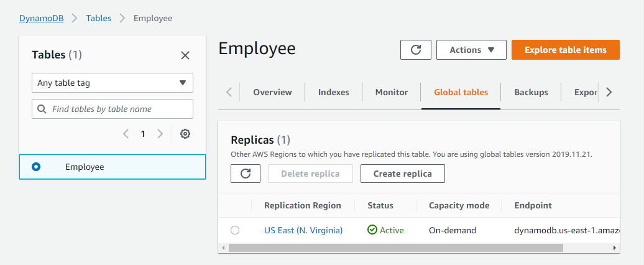Viewport: 644px width, 265px height.
Task: Select the US East replica radio button
Action: 235,230
